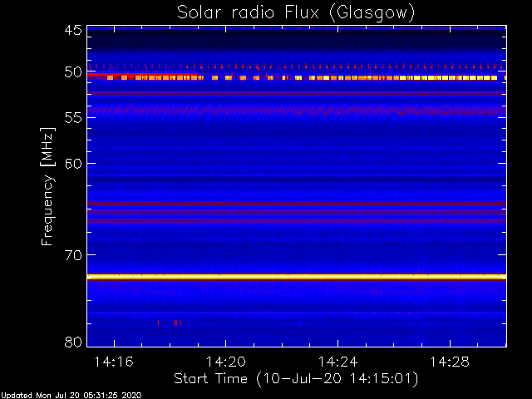
Task: Click the red marks near 78 MHz
Action: tap(170, 323)
